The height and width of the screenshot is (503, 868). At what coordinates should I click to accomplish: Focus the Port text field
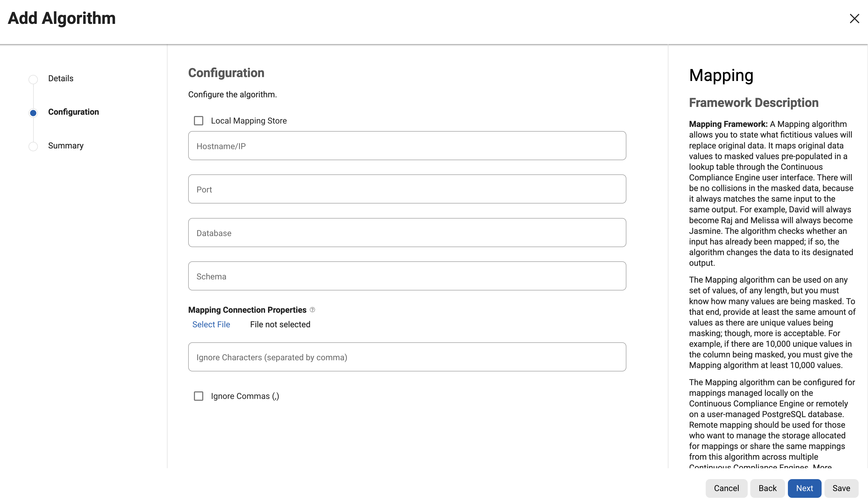(x=407, y=189)
